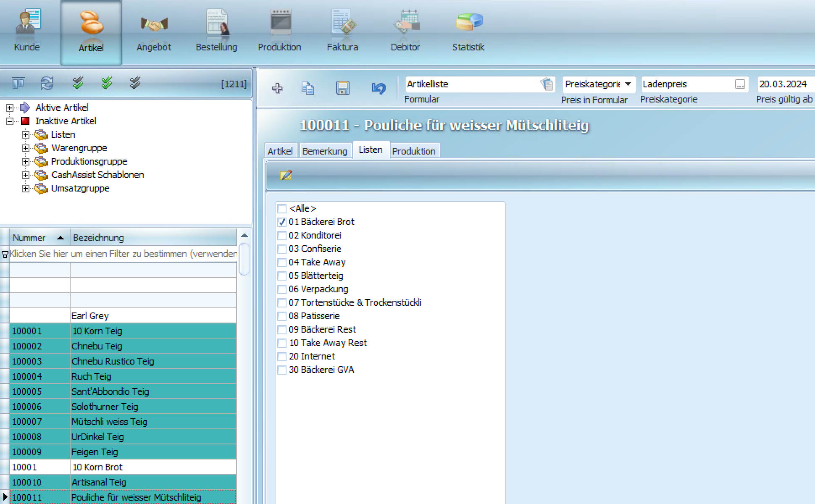Click the bright green double-checkmark icon

point(106,83)
